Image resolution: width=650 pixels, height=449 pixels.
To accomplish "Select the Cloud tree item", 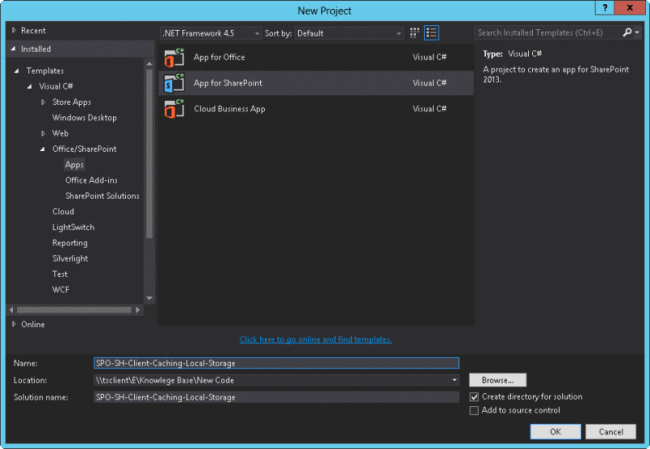I will (x=63, y=211).
